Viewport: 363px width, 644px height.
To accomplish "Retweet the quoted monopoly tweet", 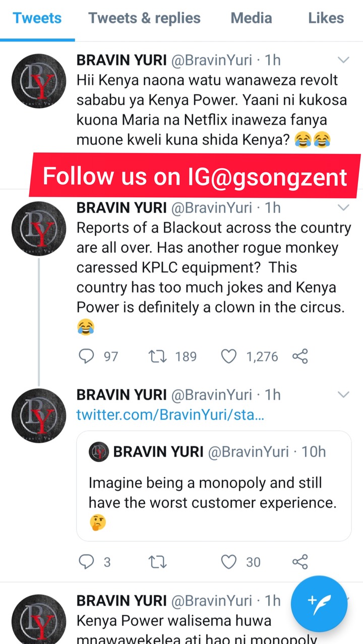I will [x=157, y=561].
